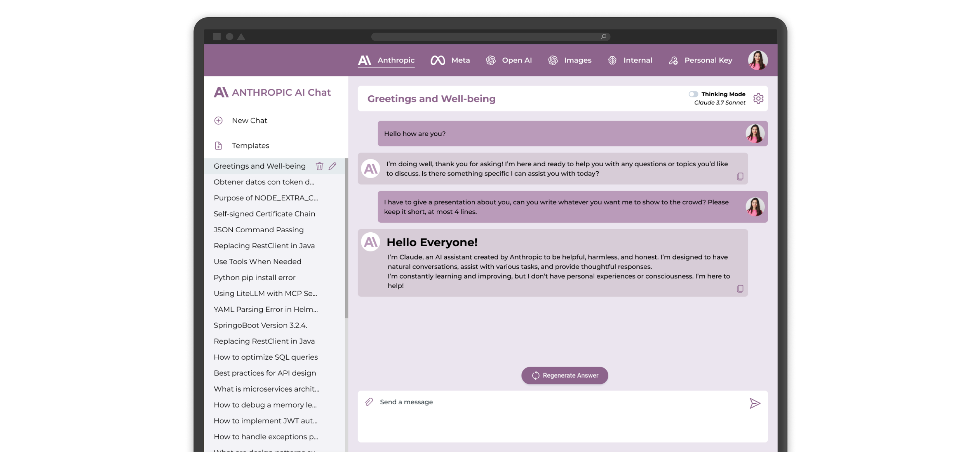Open JSON Command Passing chat
Viewport: 980px width, 452px height.
pos(259,230)
